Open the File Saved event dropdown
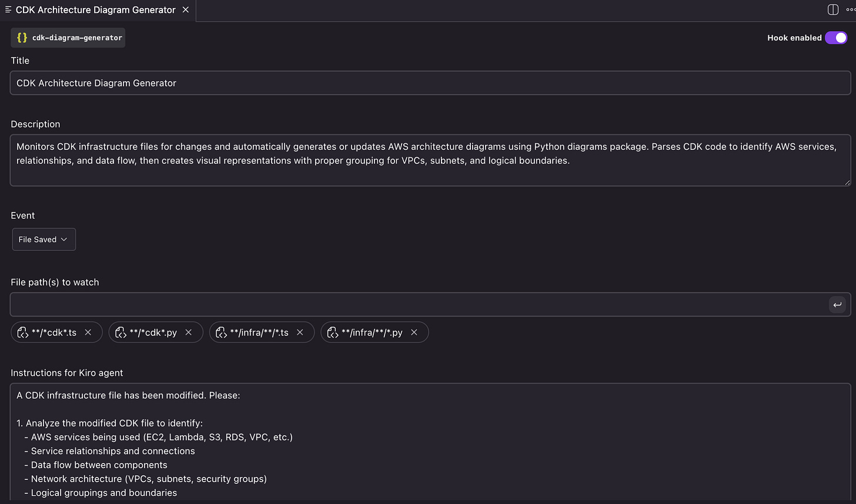 point(44,239)
